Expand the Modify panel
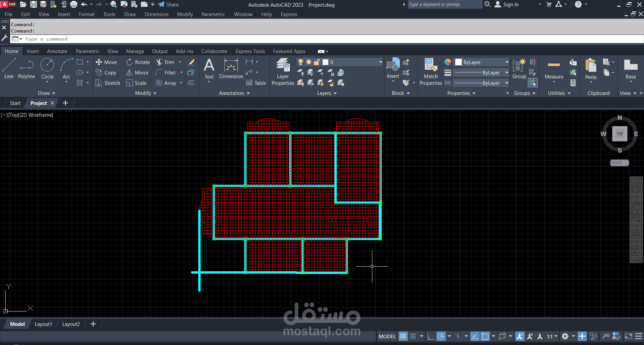The height and width of the screenshot is (345, 644). (x=146, y=93)
